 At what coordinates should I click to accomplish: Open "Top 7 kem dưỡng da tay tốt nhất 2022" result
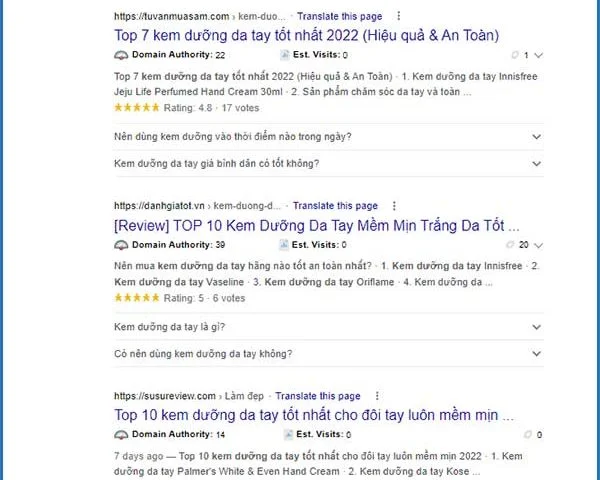point(307,36)
